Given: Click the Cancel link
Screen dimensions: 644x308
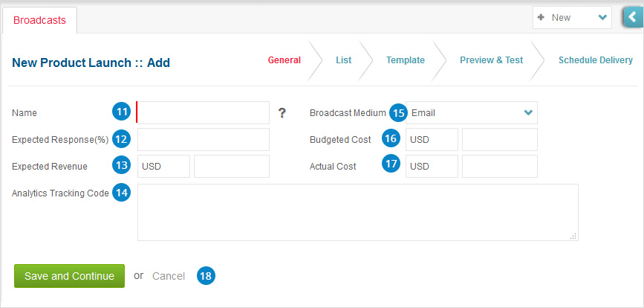Looking at the screenshot, I should pyautogui.click(x=169, y=276).
